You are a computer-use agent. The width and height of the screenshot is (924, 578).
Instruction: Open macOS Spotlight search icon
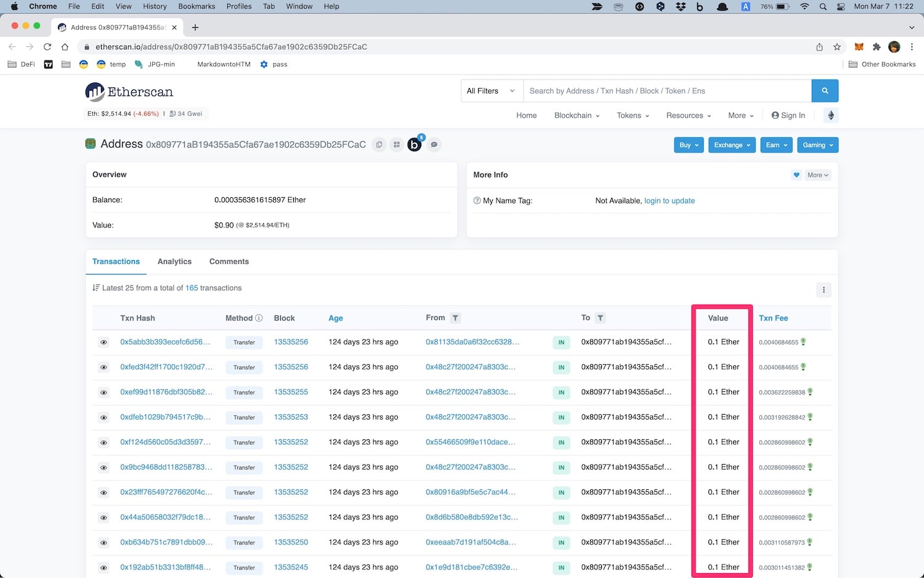(x=823, y=6)
